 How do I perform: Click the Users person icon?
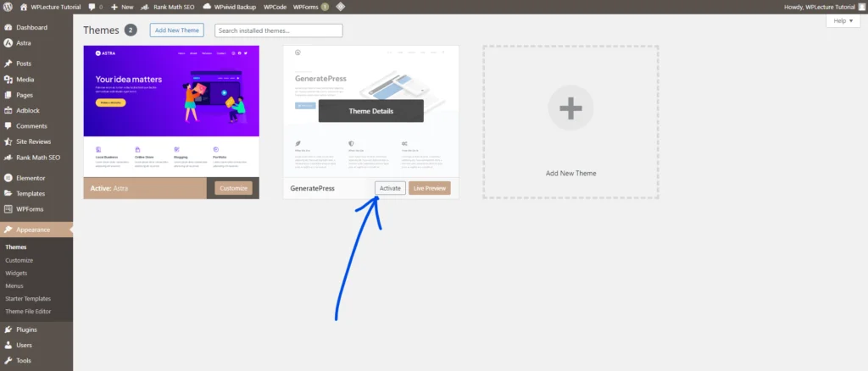8,345
